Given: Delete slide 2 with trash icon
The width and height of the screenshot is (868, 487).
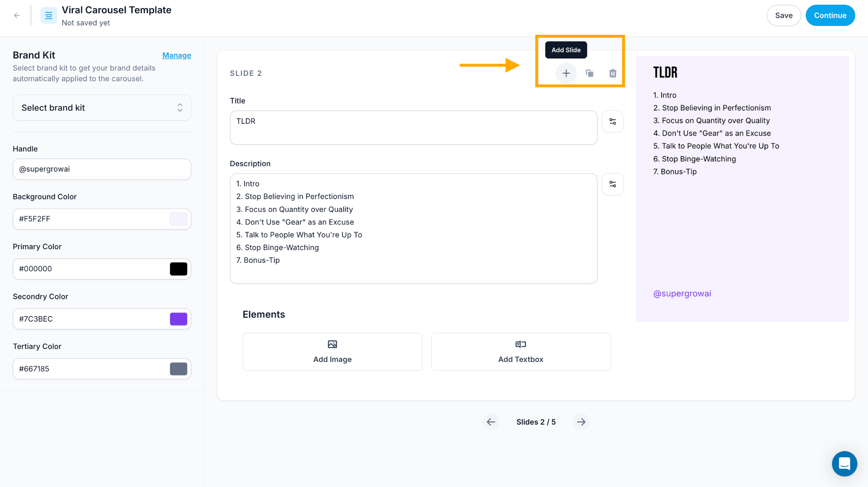Looking at the screenshot, I should coord(613,73).
